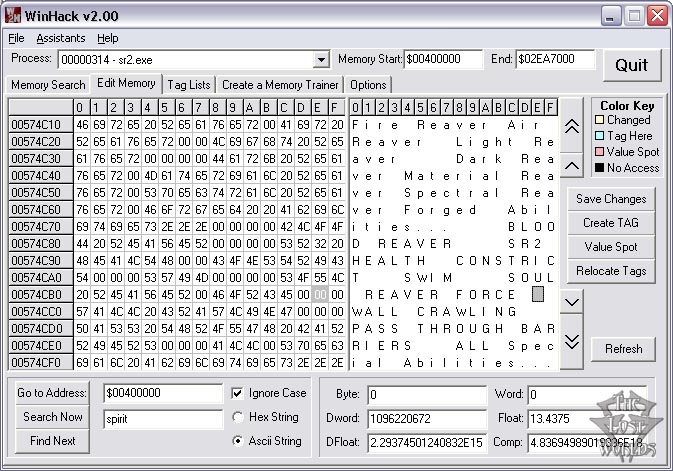Select address row 00574CA0
The image size is (673, 471).
click(41, 278)
